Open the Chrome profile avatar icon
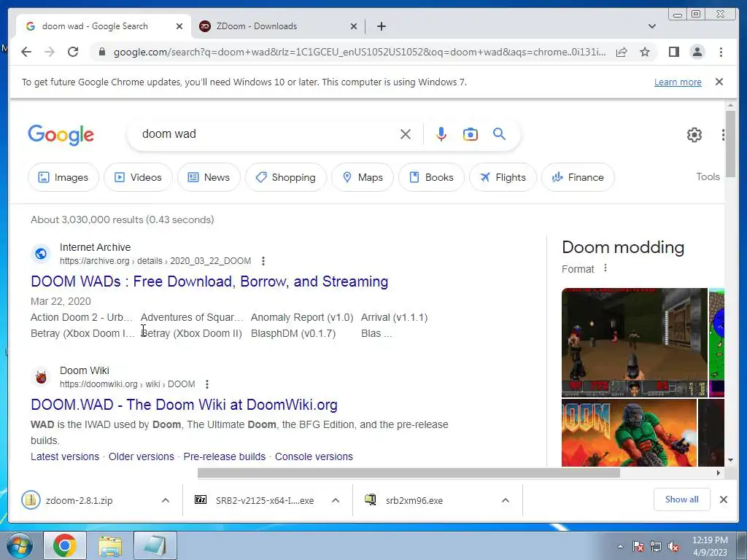The height and width of the screenshot is (560, 747). click(697, 52)
